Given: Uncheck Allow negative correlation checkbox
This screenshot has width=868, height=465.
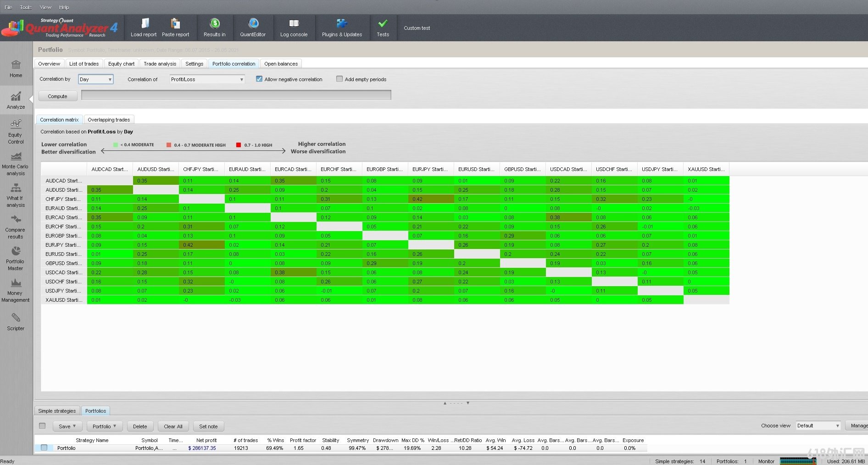Looking at the screenshot, I should (x=259, y=79).
